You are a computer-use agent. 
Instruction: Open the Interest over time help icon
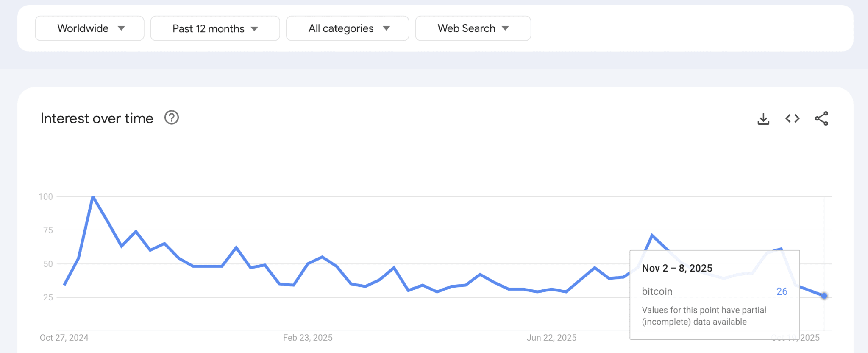click(x=172, y=118)
